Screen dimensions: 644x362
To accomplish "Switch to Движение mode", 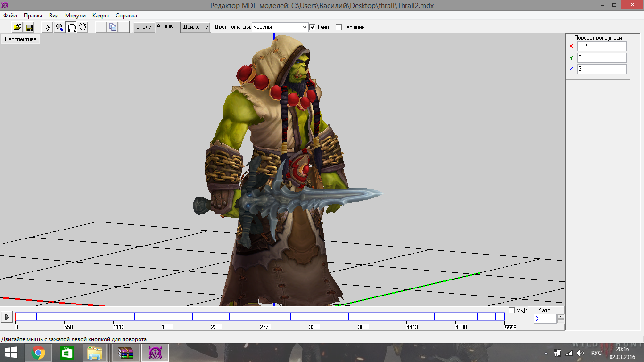I will coord(196,27).
